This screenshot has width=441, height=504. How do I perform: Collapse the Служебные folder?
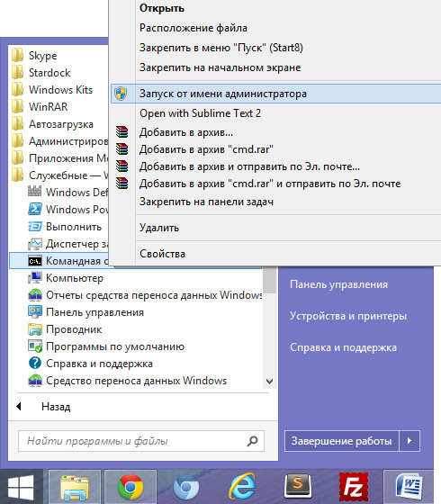click(59, 175)
